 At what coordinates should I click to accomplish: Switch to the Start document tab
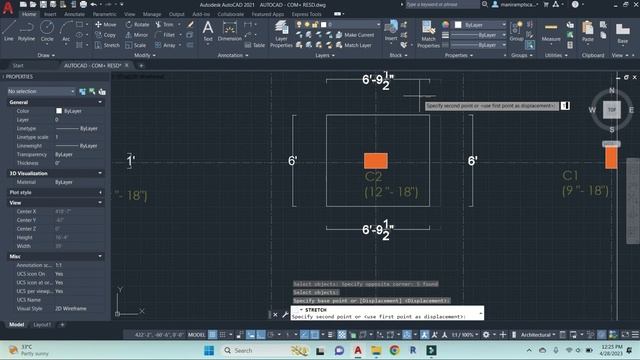pos(18,65)
